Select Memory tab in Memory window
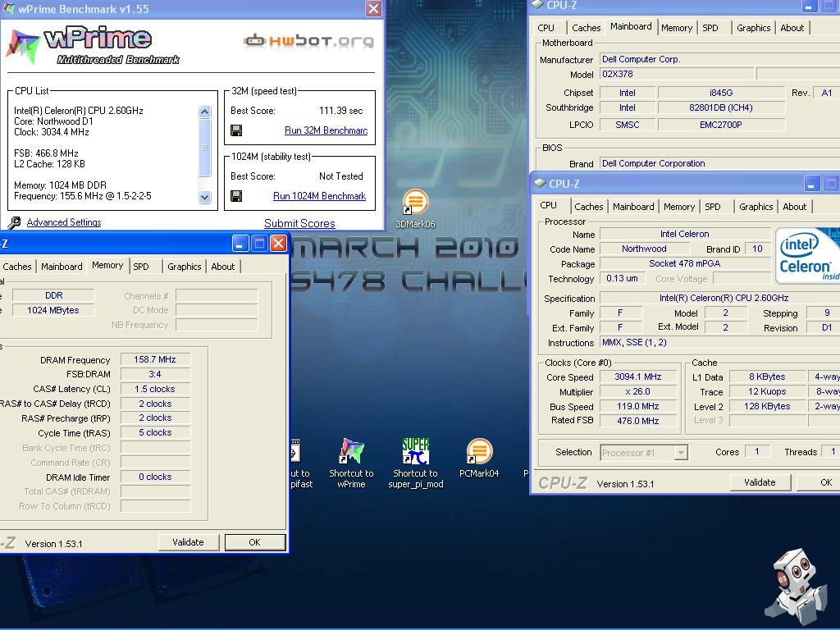 pyautogui.click(x=107, y=265)
